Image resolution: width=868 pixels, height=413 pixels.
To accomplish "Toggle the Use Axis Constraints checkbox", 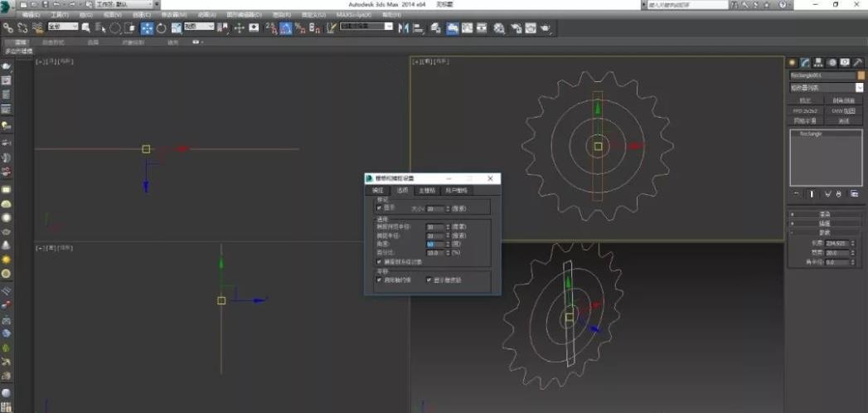I will point(379,279).
